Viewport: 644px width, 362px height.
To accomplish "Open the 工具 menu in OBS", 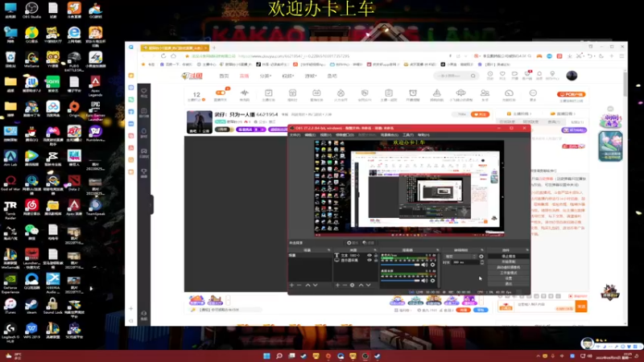I will tap(408, 134).
